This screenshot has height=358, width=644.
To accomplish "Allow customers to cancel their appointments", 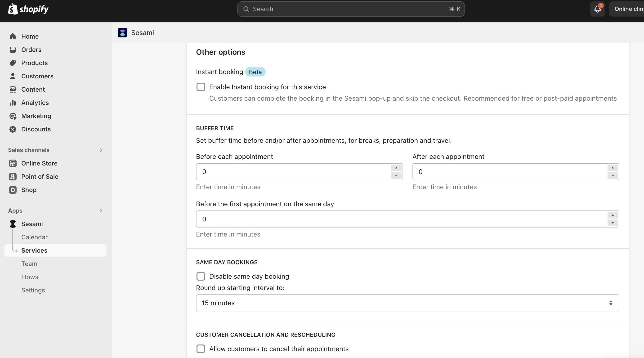I will 201,349.
